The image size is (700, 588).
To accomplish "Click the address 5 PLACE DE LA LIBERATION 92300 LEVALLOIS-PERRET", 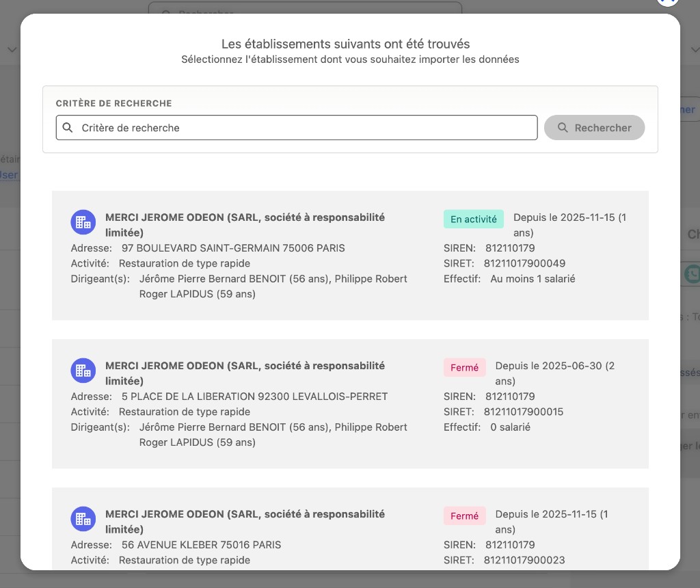I will pos(254,397).
